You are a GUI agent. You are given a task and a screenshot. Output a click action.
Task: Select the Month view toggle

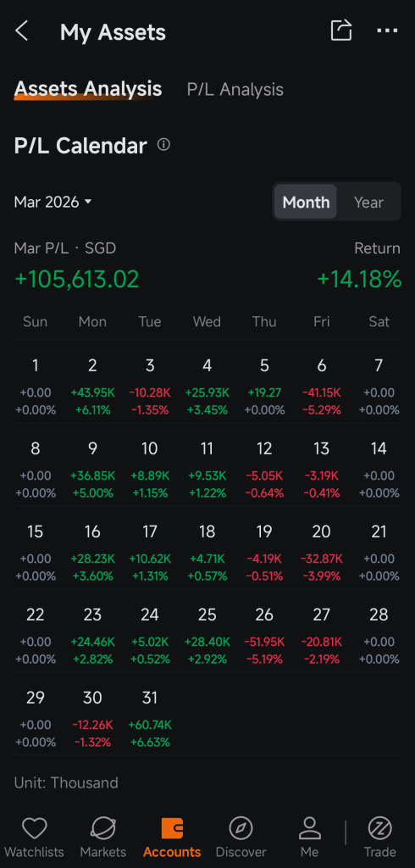(306, 202)
